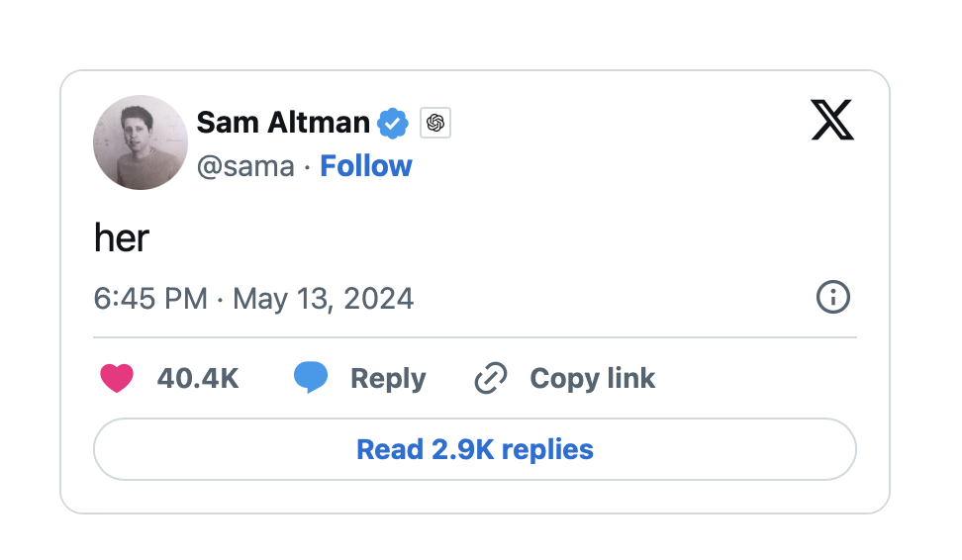
Task: Click the tweet text "her"
Action: coord(122,237)
